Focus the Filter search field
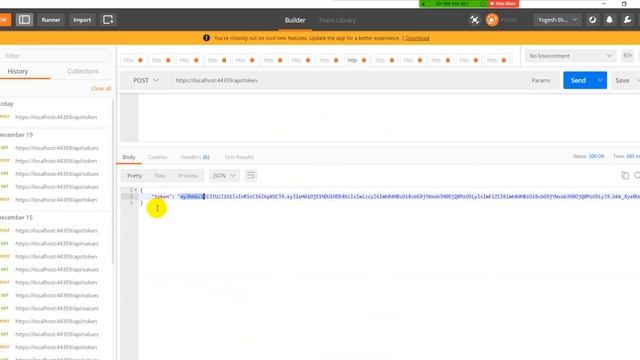 click(55, 56)
